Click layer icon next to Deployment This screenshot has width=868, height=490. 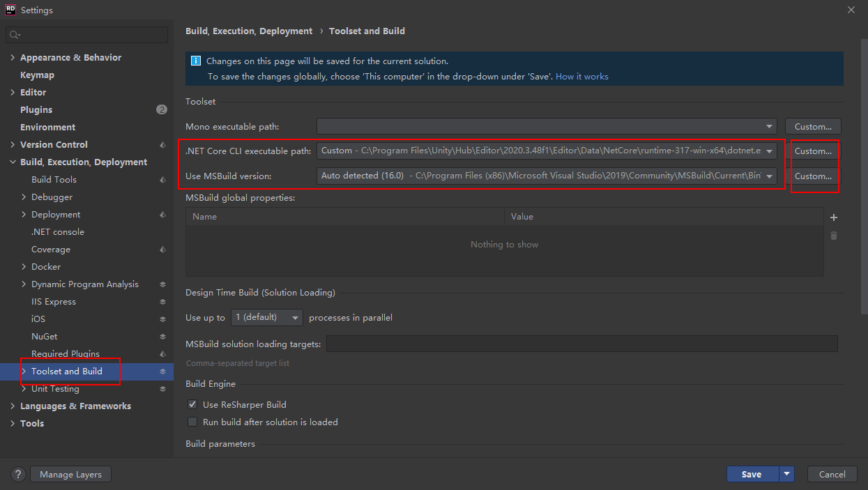(x=162, y=215)
